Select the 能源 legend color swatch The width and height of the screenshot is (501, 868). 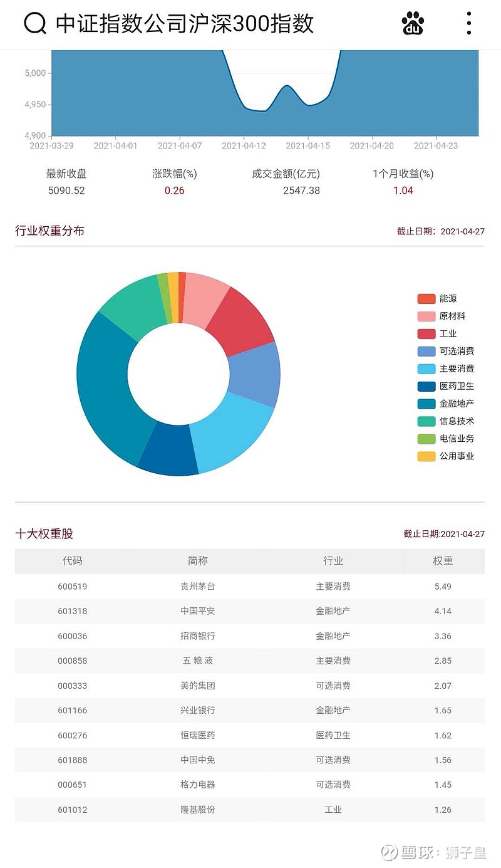point(426,299)
